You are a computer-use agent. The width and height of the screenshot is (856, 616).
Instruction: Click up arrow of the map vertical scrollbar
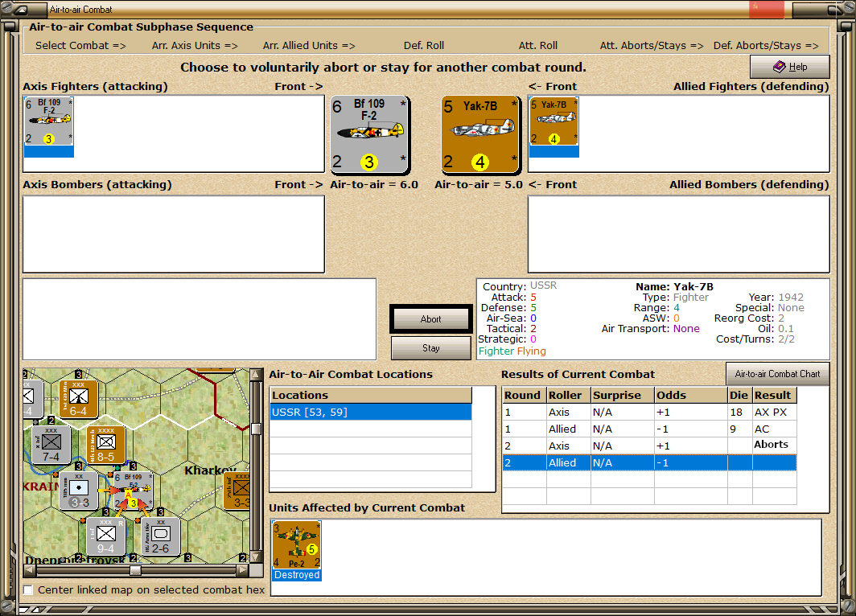(256, 374)
